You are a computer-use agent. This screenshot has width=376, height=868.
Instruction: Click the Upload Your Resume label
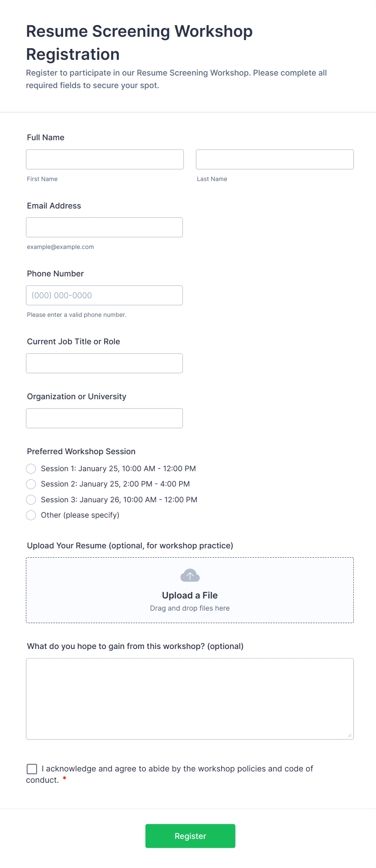pyautogui.click(x=130, y=546)
